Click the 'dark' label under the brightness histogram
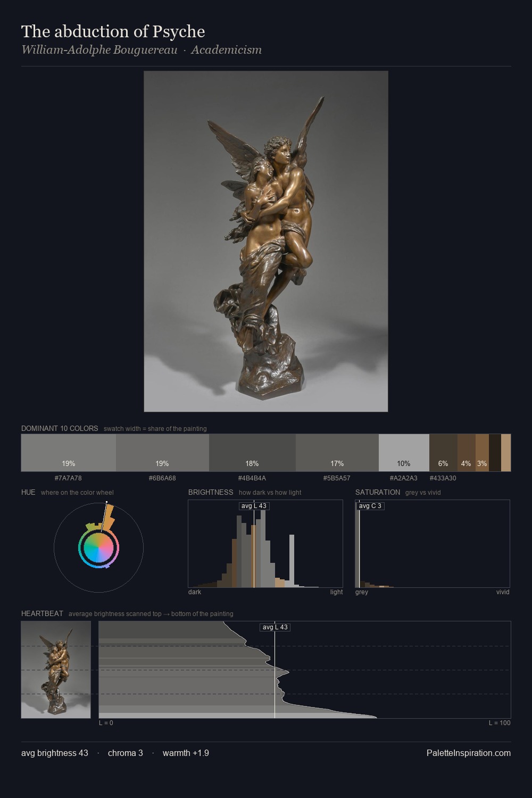The width and height of the screenshot is (532, 798). coord(195,592)
